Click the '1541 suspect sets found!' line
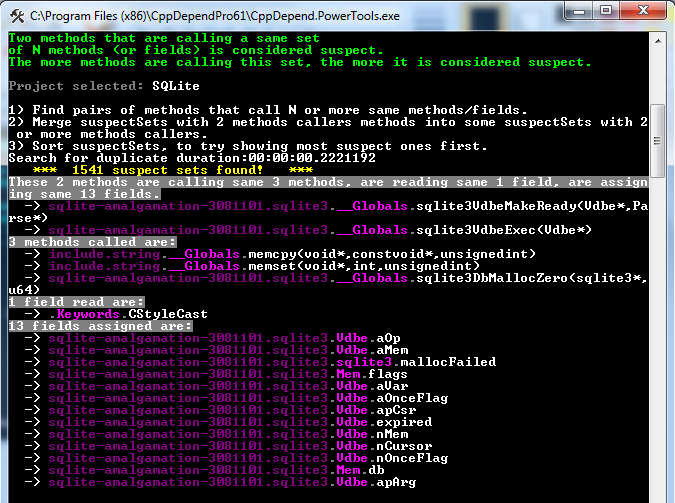Viewport: 675px width, 503px height. 173,170
